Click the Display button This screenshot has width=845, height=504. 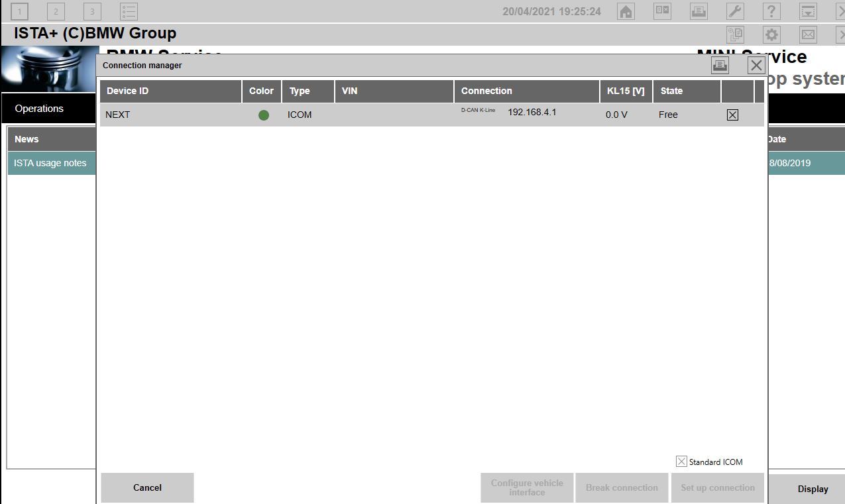point(813,489)
